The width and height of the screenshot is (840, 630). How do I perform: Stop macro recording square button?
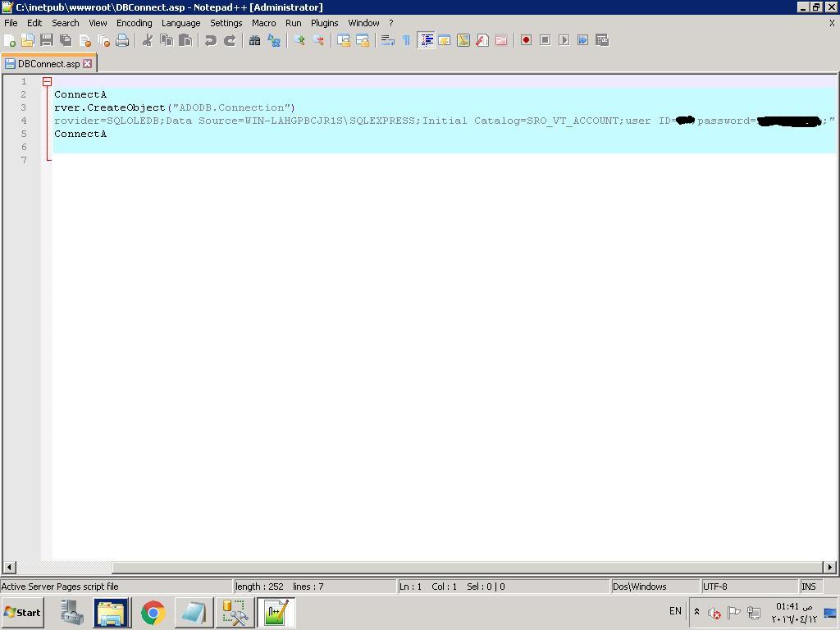545,40
